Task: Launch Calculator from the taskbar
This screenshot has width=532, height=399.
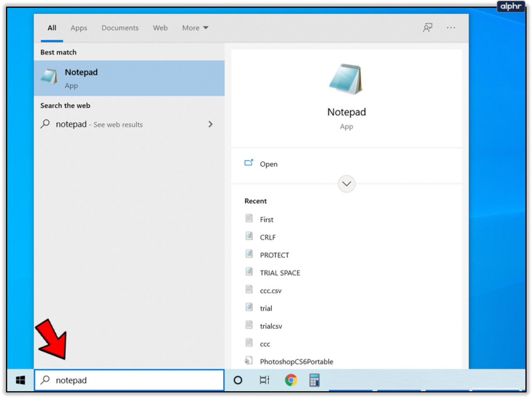Action: (315, 380)
